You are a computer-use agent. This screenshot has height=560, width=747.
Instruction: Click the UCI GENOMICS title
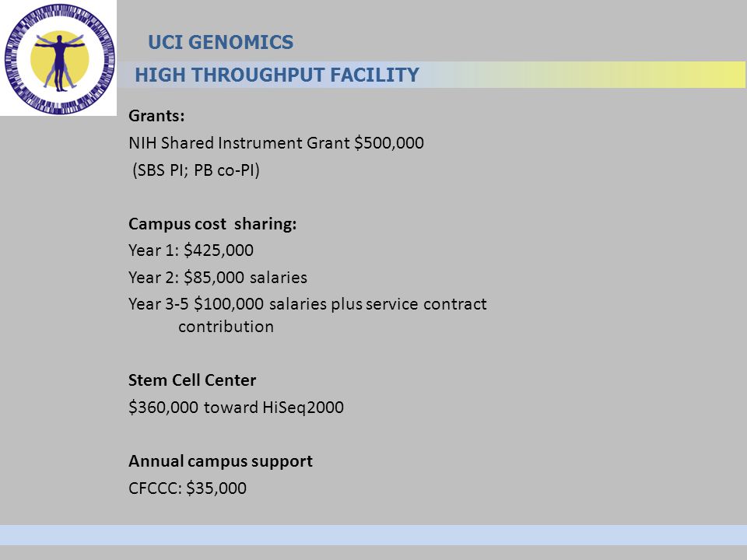[220, 42]
